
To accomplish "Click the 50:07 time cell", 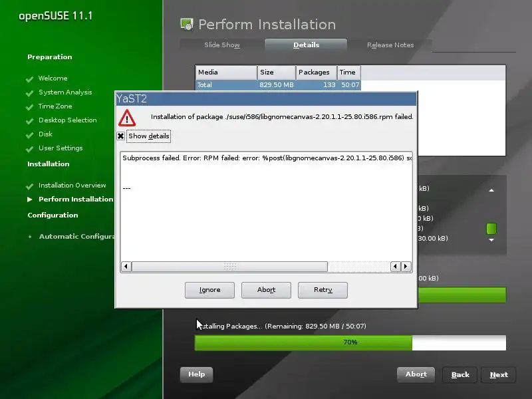I will pyautogui.click(x=350, y=85).
